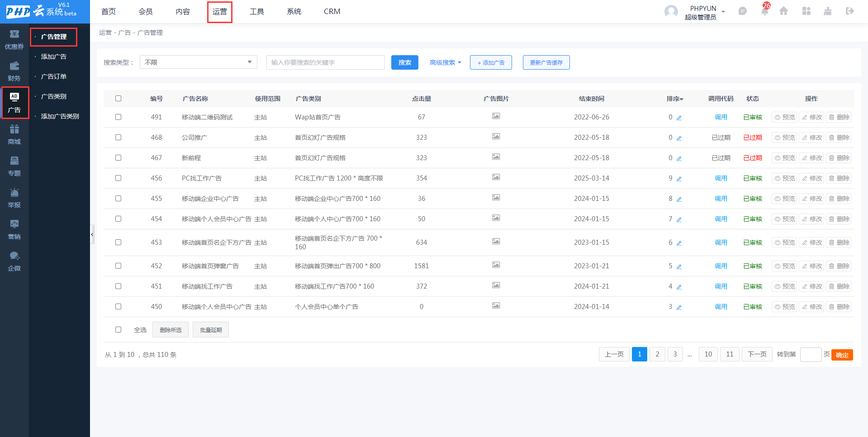The width and height of the screenshot is (868, 437).
Task: Click the grid apps icon in header
Action: click(x=806, y=11)
